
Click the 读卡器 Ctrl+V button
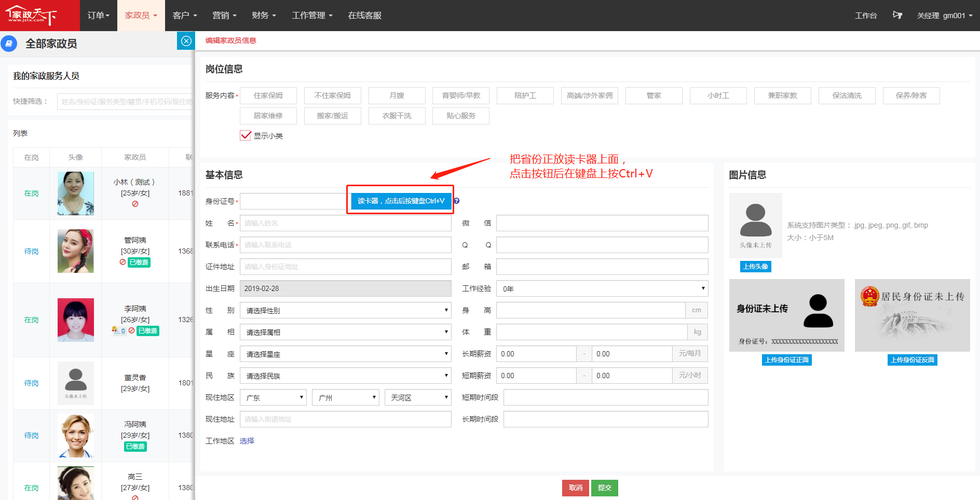[x=401, y=201]
